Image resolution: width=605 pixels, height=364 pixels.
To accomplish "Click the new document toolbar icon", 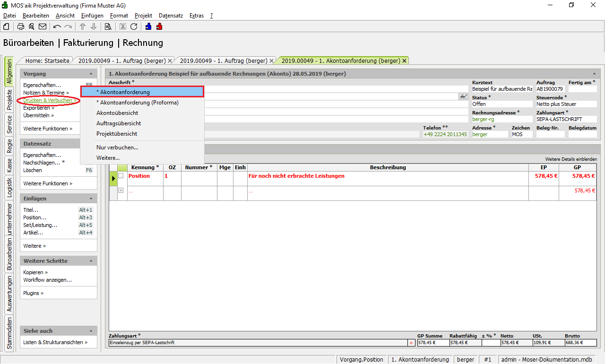I will pyautogui.click(x=7, y=26).
